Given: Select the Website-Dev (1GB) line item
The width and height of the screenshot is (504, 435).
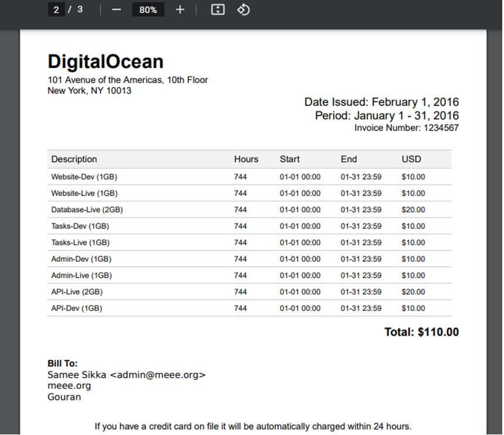Looking at the screenshot, I should pos(84,177).
